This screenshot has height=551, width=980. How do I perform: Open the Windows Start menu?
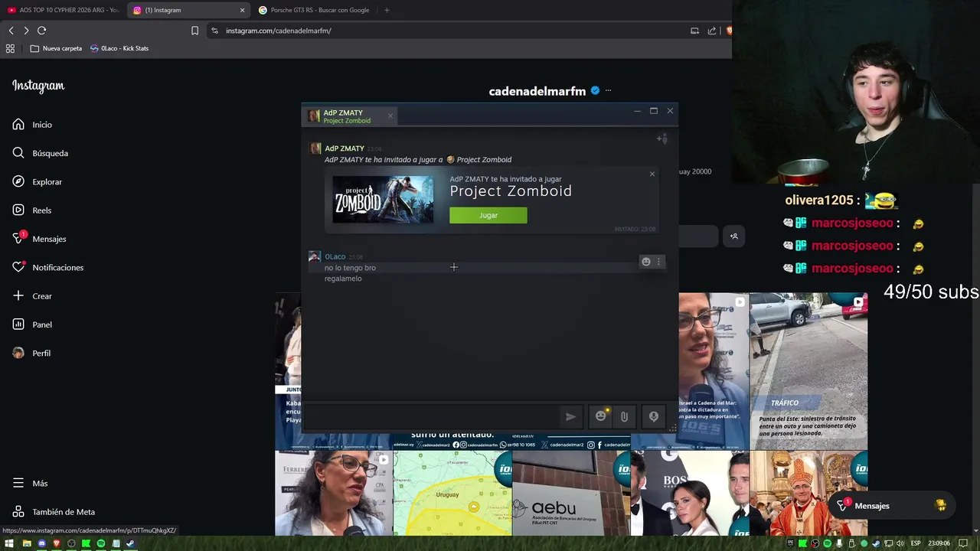click(x=9, y=543)
